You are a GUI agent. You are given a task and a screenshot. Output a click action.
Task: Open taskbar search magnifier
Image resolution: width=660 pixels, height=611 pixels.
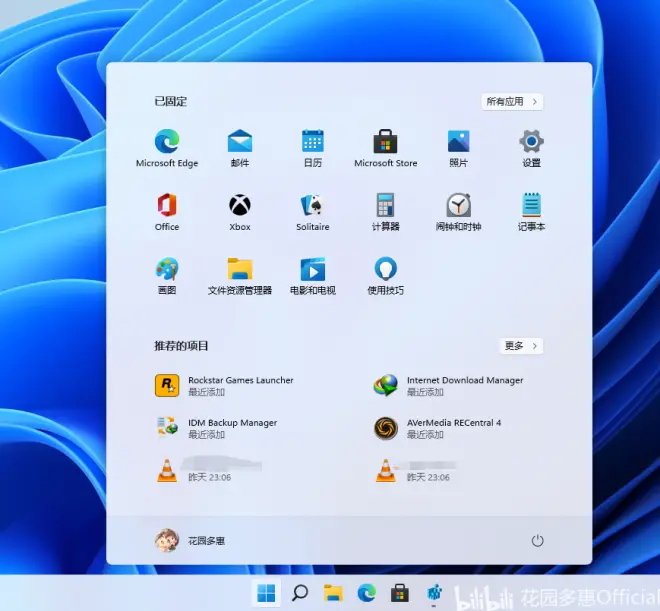300,593
